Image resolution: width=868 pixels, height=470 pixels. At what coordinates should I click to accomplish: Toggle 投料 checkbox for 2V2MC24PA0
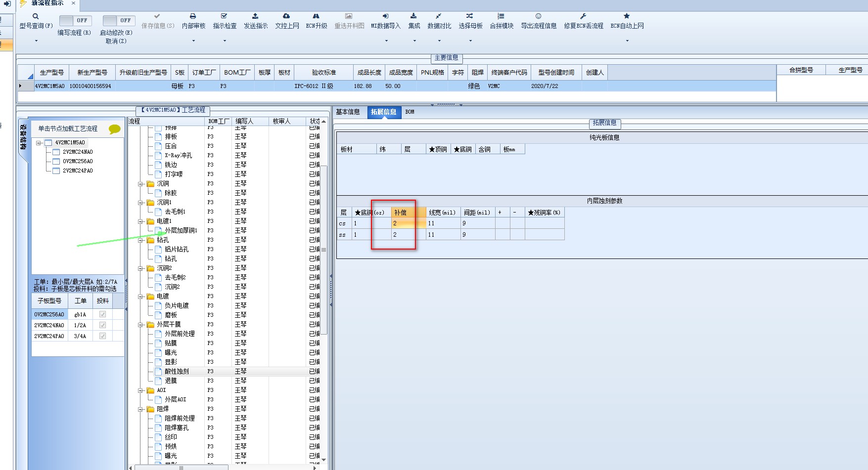pyautogui.click(x=102, y=336)
